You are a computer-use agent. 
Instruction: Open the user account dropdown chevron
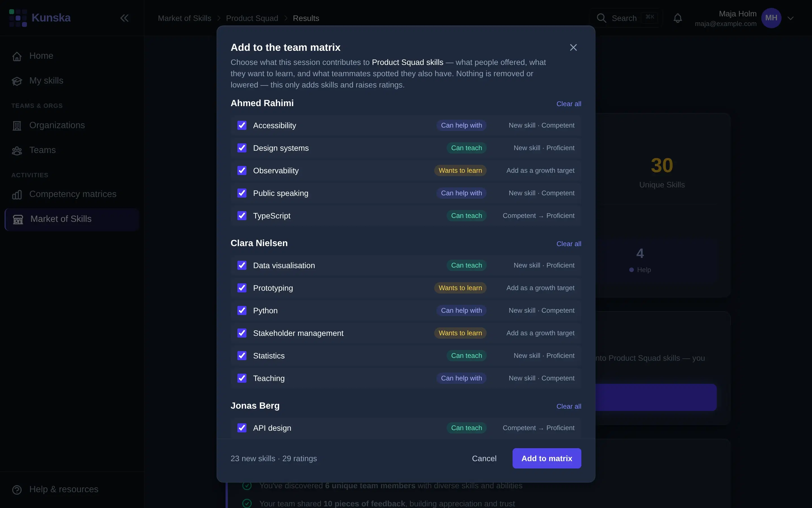[x=791, y=18]
